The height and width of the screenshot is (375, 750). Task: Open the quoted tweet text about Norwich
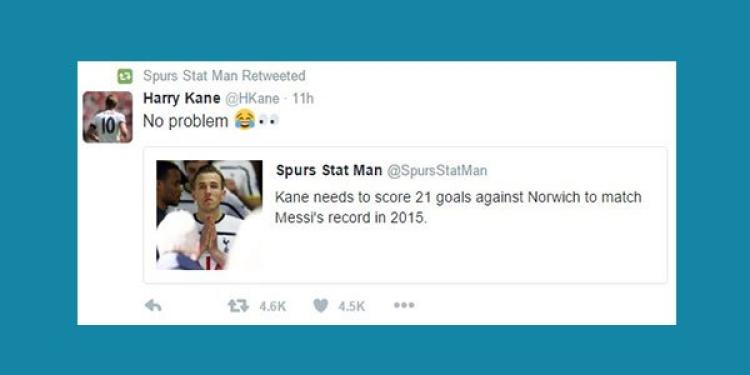458,207
